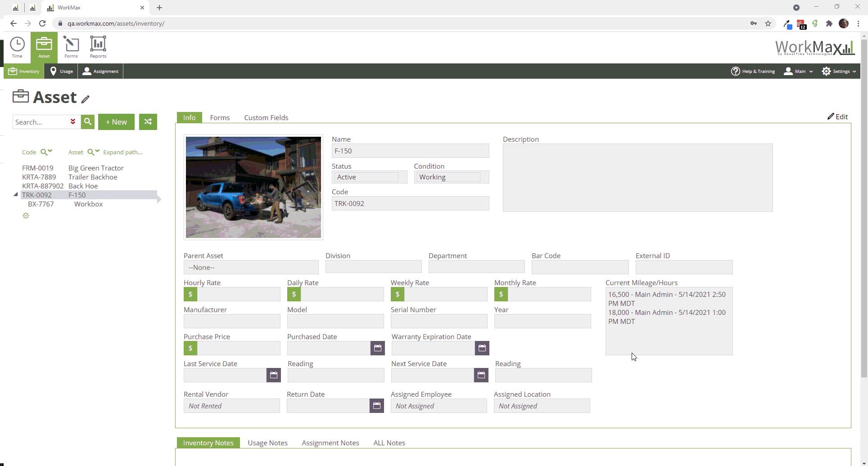The image size is (868, 466).
Task: Open the Code column filter dropdown
Action: coord(46,152)
